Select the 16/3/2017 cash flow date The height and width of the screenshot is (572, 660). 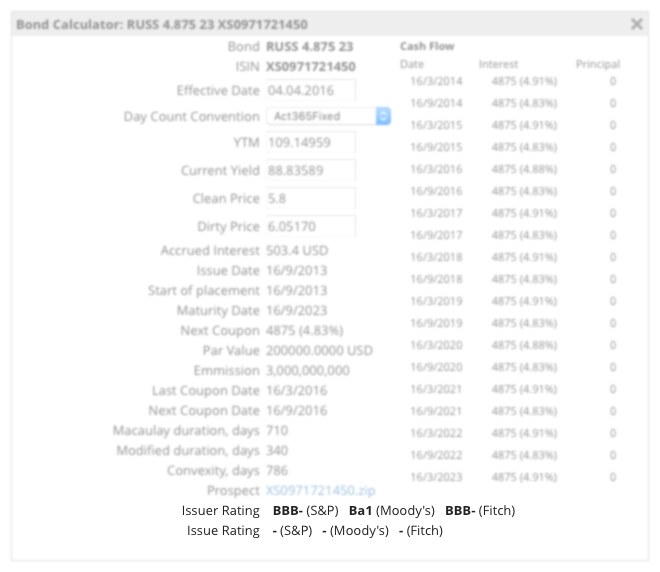pos(436,213)
